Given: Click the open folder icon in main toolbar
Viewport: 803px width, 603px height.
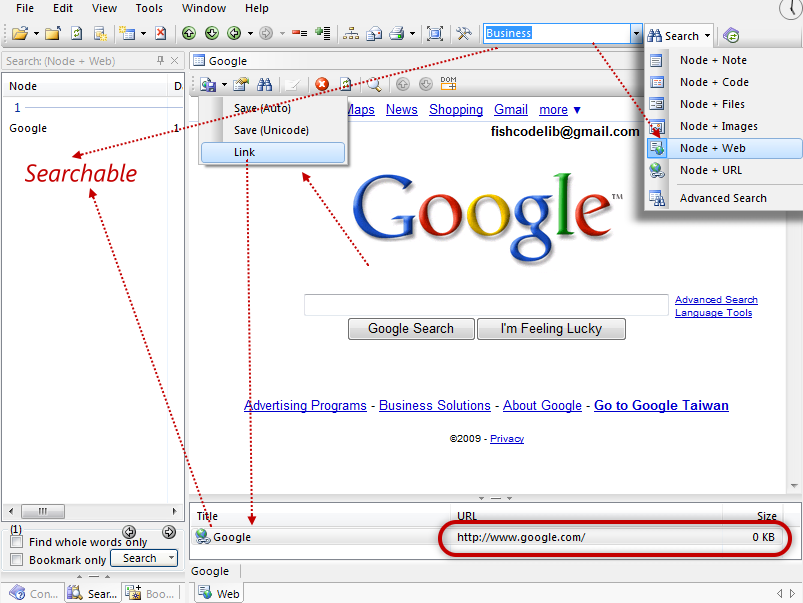Looking at the screenshot, I should click(19, 34).
